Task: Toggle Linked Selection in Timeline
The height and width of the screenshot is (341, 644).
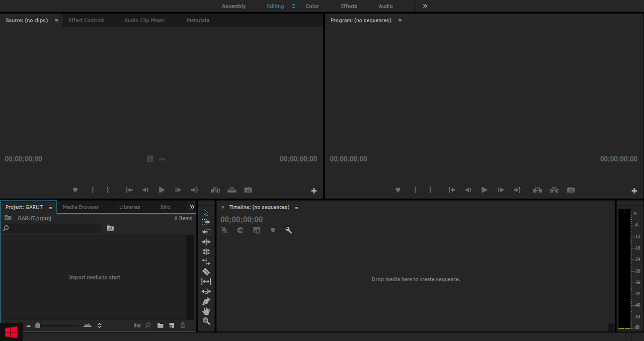Action: pos(257,230)
